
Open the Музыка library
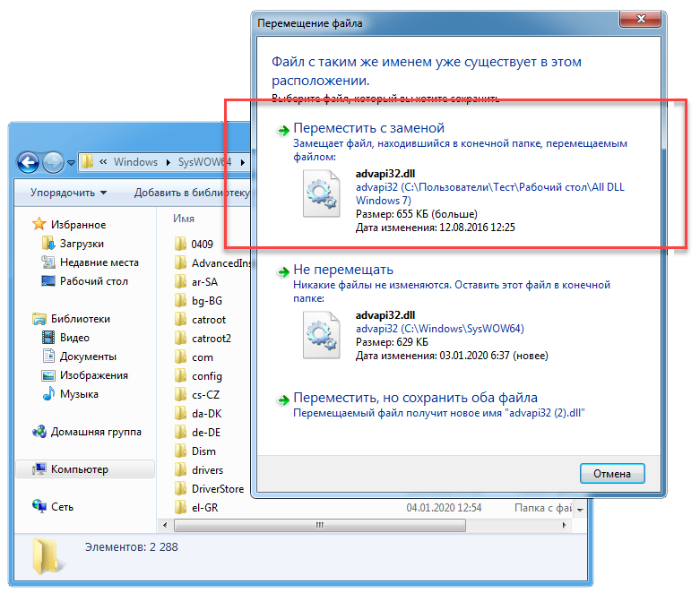(79, 394)
